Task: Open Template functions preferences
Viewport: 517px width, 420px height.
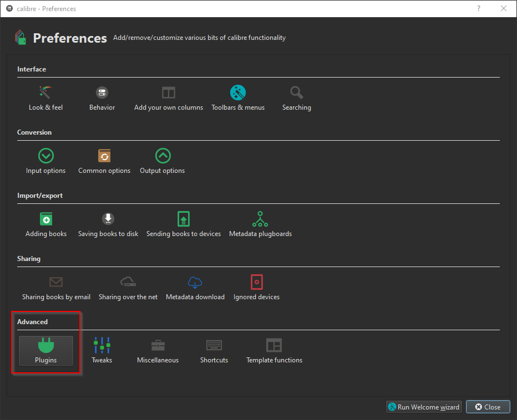Action: pos(274,351)
